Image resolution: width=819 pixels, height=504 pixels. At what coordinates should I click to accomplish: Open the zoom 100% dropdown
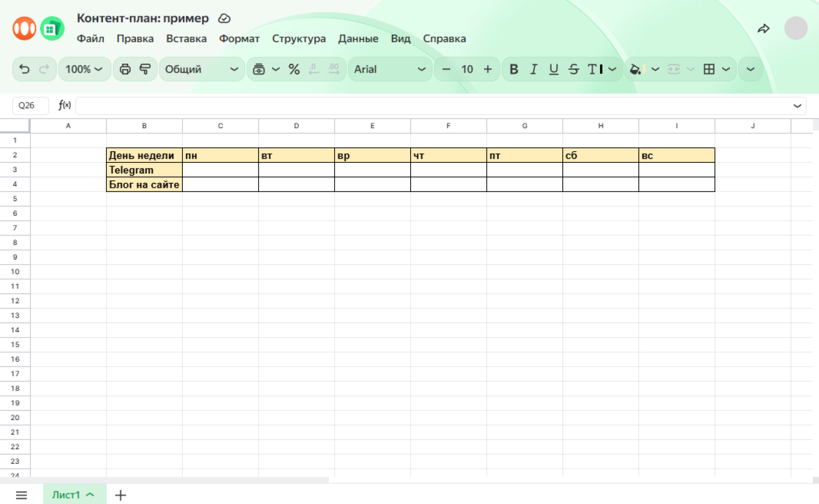pos(84,69)
